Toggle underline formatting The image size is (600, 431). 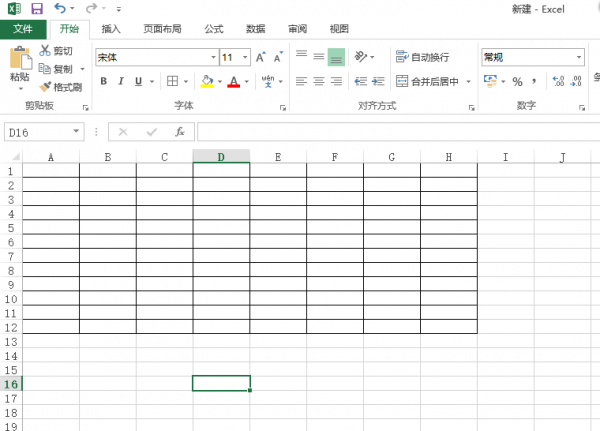coord(139,82)
